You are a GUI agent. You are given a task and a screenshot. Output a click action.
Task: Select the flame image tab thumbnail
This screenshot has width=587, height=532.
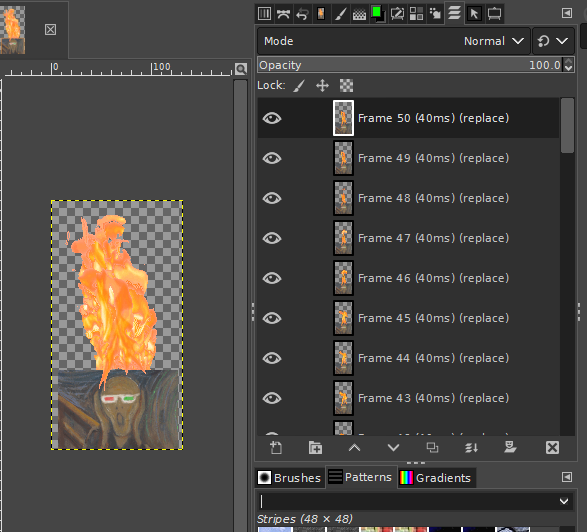pyautogui.click(x=13, y=30)
